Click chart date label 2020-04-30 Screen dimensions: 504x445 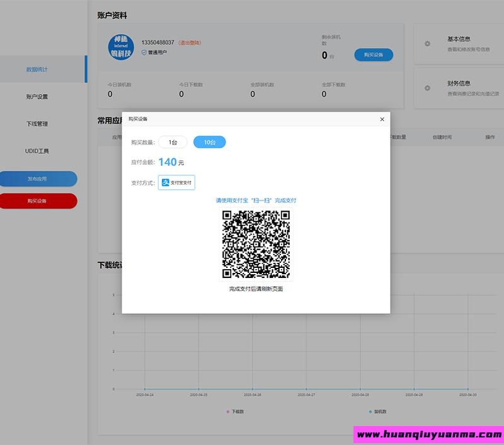[468, 395]
